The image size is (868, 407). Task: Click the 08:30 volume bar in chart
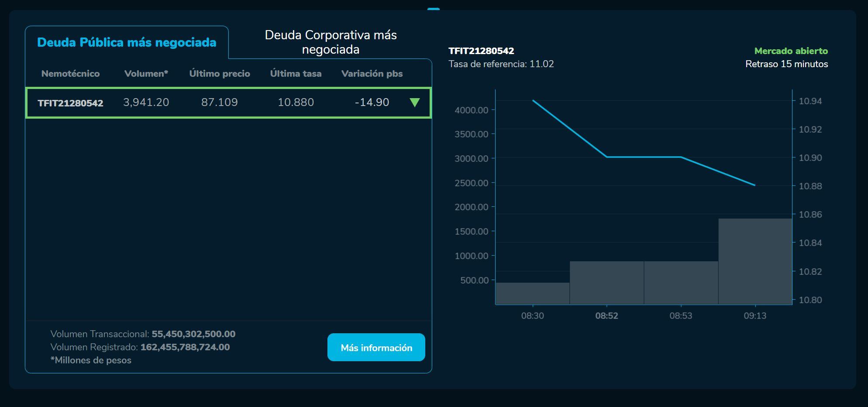(533, 293)
